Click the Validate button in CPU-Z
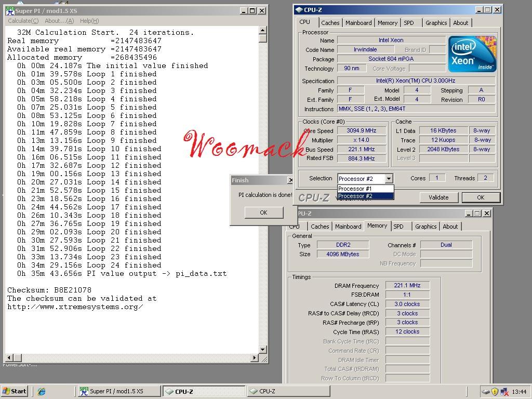This screenshot has height=399, width=532. click(x=438, y=197)
